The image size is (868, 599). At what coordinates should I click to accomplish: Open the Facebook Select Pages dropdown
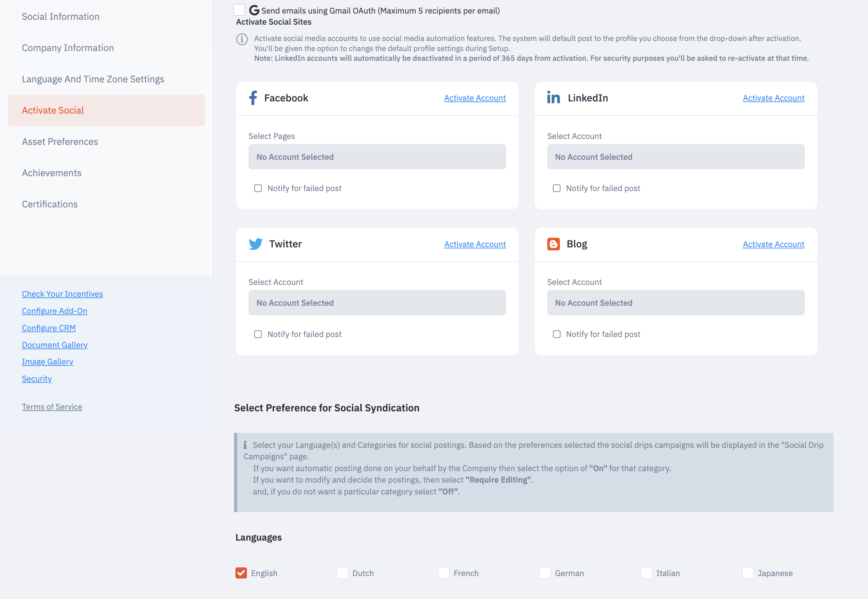[377, 157]
